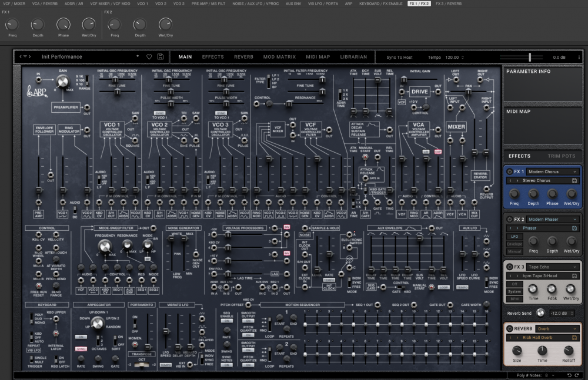588x380 pixels.
Task: Open the three-dot options menu
Action: [x=579, y=58]
